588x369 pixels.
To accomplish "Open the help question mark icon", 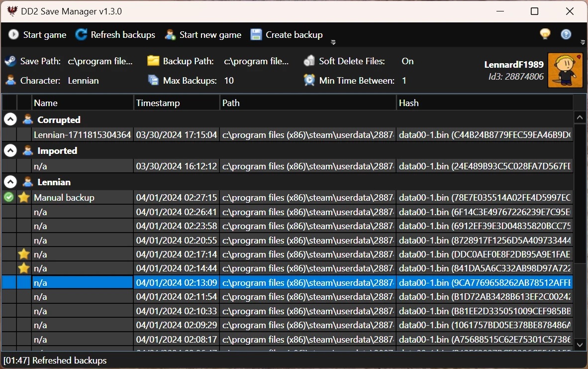I will click(x=566, y=34).
